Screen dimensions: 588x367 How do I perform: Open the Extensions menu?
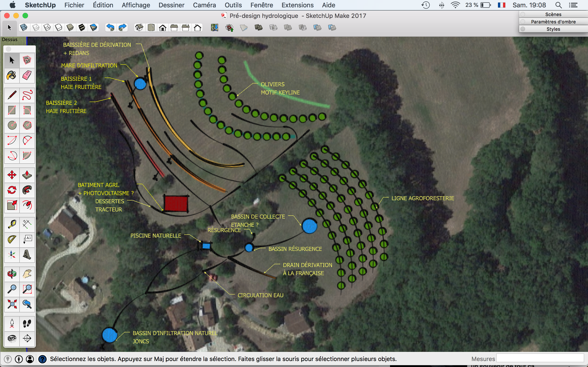(297, 5)
